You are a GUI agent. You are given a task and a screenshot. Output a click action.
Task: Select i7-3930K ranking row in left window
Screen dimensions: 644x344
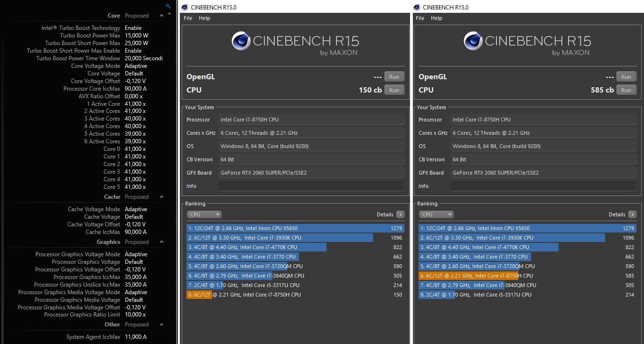click(x=295, y=238)
